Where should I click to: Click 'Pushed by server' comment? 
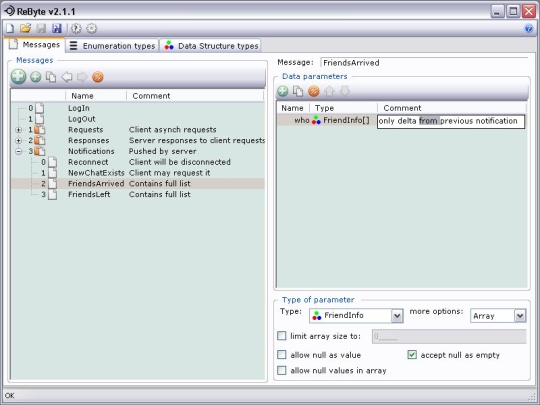(x=163, y=151)
